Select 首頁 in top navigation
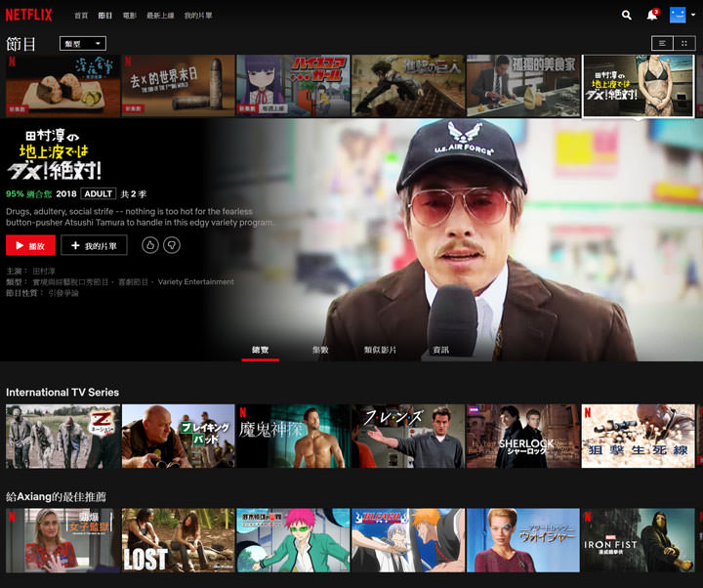The image size is (703, 588). tap(81, 16)
